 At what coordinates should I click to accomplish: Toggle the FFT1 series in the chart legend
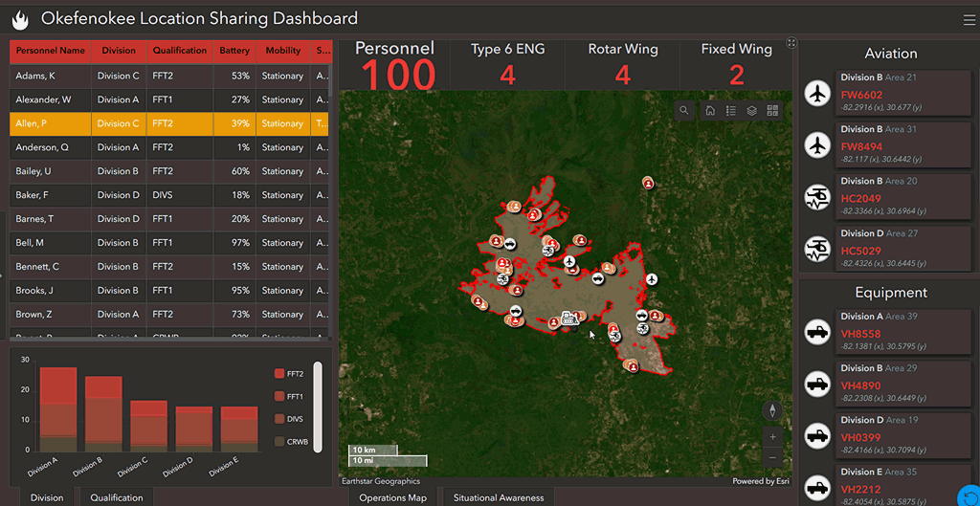288,396
